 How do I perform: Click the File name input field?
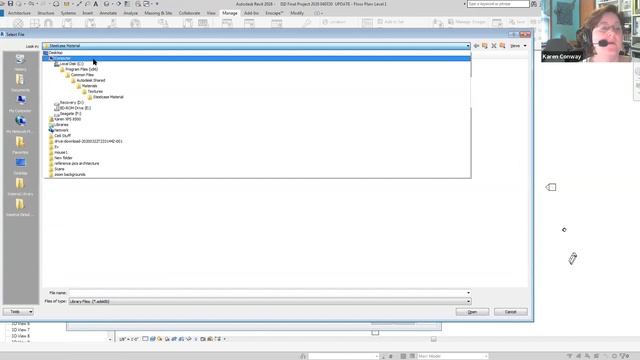point(267,293)
